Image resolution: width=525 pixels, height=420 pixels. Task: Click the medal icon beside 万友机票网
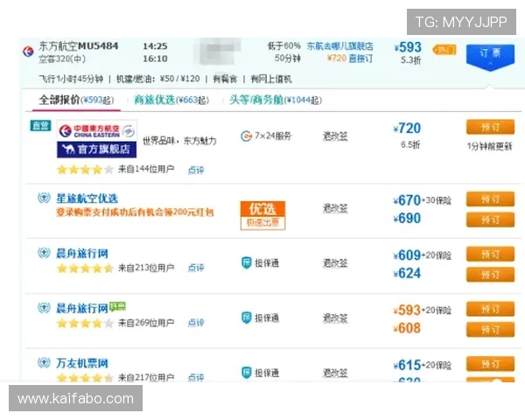click(x=44, y=362)
